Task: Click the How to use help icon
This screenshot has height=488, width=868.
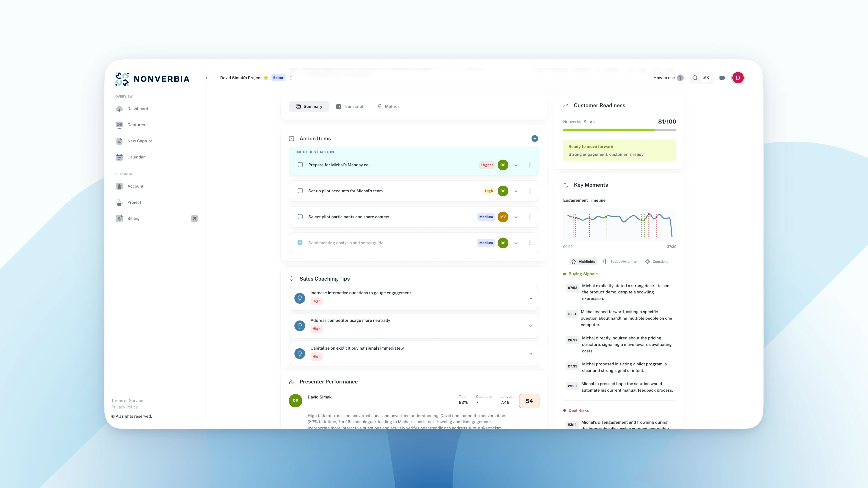Action: tap(680, 78)
